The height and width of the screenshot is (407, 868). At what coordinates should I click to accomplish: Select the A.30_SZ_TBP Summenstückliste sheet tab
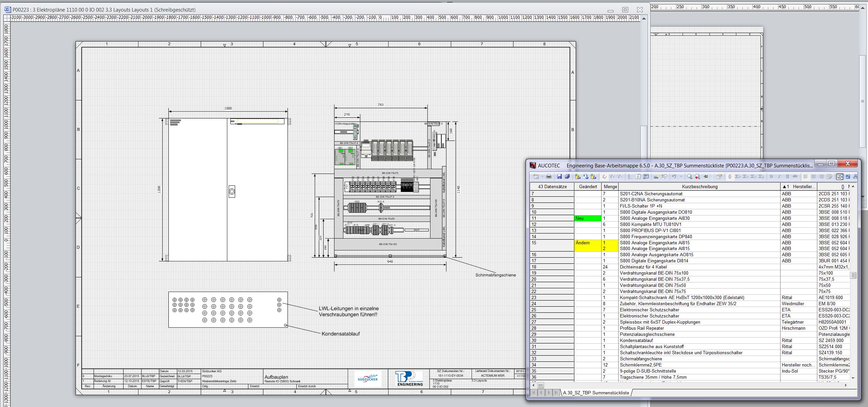coord(596,393)
